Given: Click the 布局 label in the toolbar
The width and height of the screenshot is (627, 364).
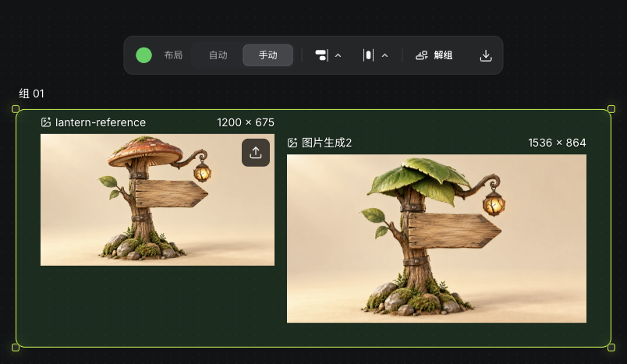Looking at the screenshot, I should pyautogui.click(x=173, y=55).
